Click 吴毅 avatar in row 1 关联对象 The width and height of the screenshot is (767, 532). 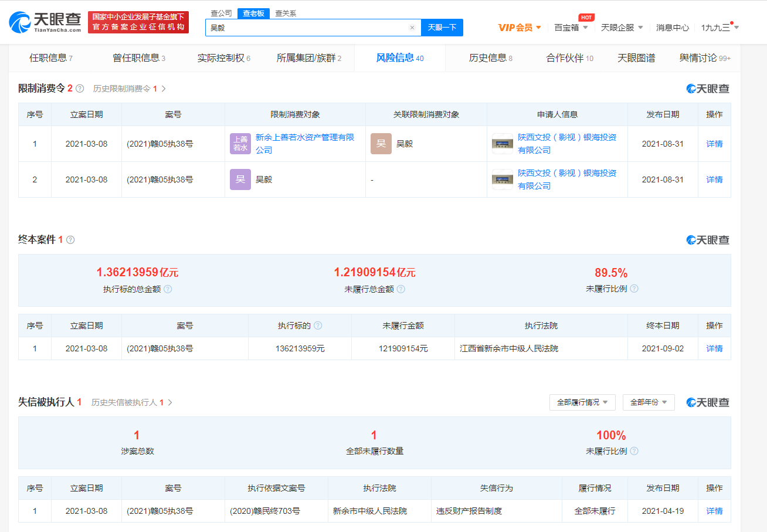pyautogui.click(x=381, y=144)
